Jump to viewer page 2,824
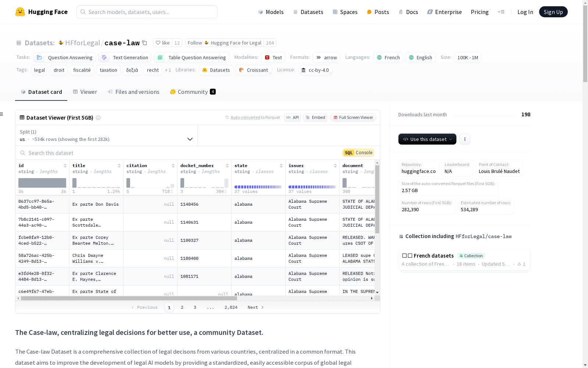This screenshot has height=368, width=588. (231, 307)
